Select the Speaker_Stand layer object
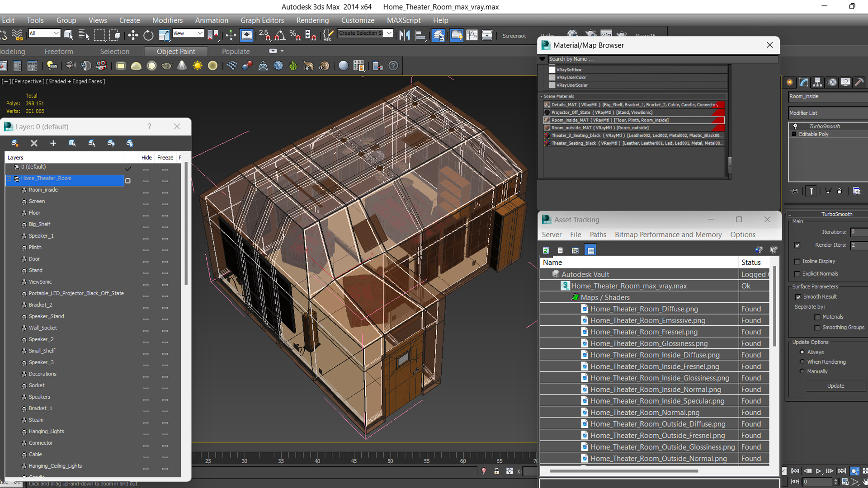 [x=46, y=316]
